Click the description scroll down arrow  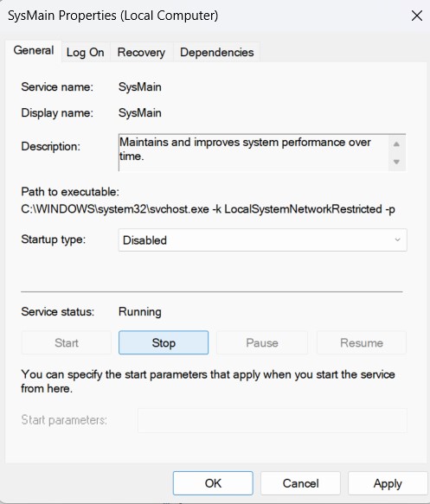(x=396, y=162)
